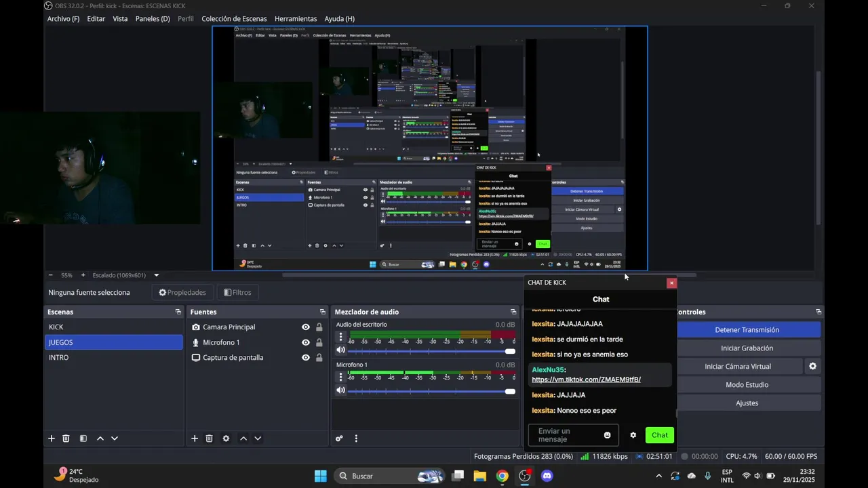Viewport: 868px width, 488px height.
Task: Move source up arrow in Fuentes panel
Action: [x=243, y=439]
